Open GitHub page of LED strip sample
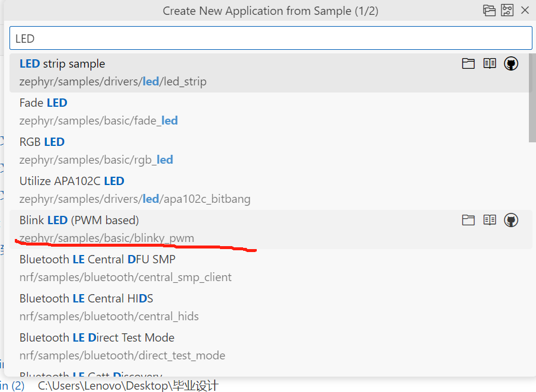Image resolution: width=536 pixels, height=392 pixels. coord(511,63)
